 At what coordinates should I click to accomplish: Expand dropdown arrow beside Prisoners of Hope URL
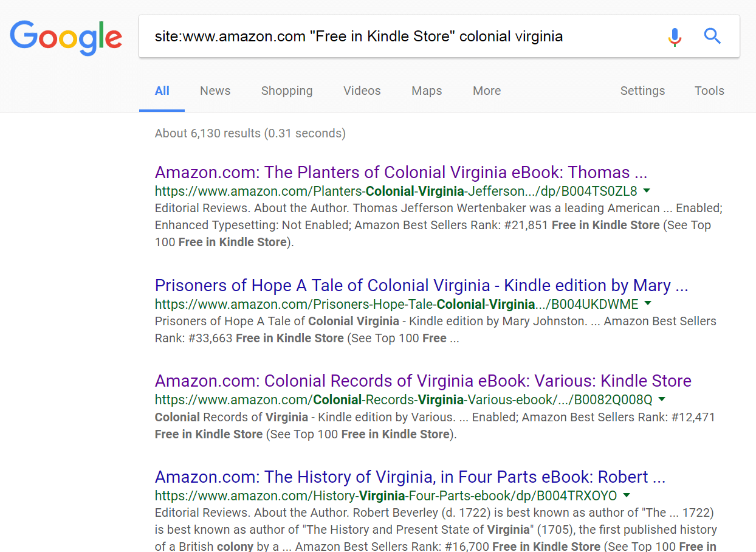[x=648, y=303]
